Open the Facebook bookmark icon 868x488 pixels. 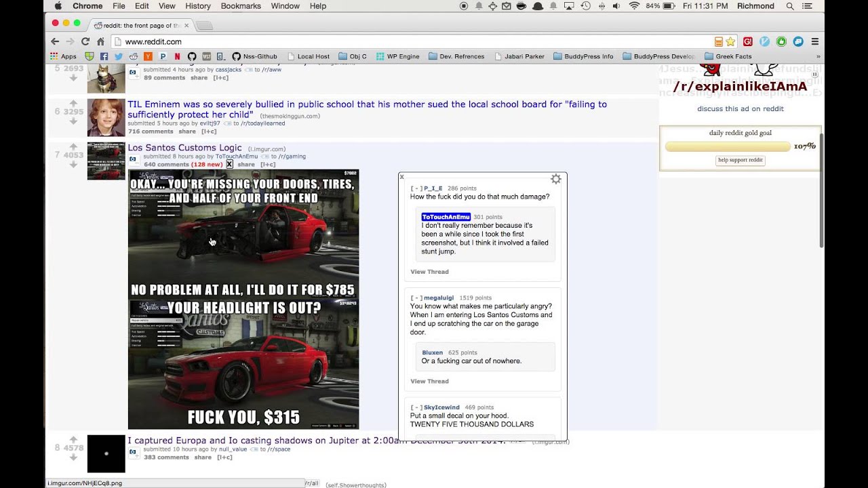[x=104, y=56]
